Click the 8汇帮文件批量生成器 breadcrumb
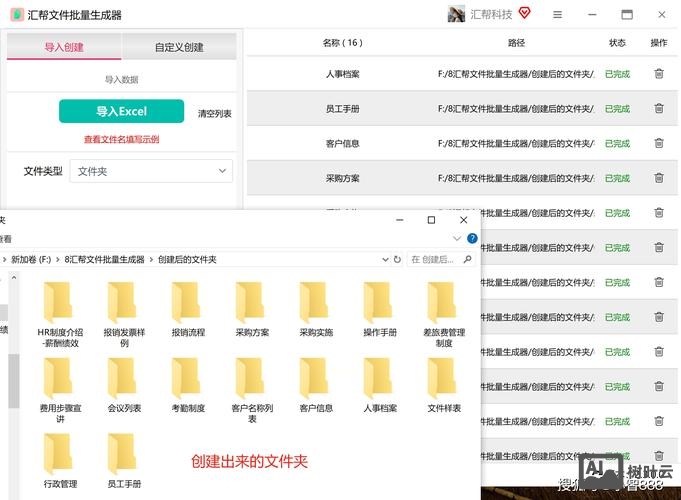 pos(104,259)
